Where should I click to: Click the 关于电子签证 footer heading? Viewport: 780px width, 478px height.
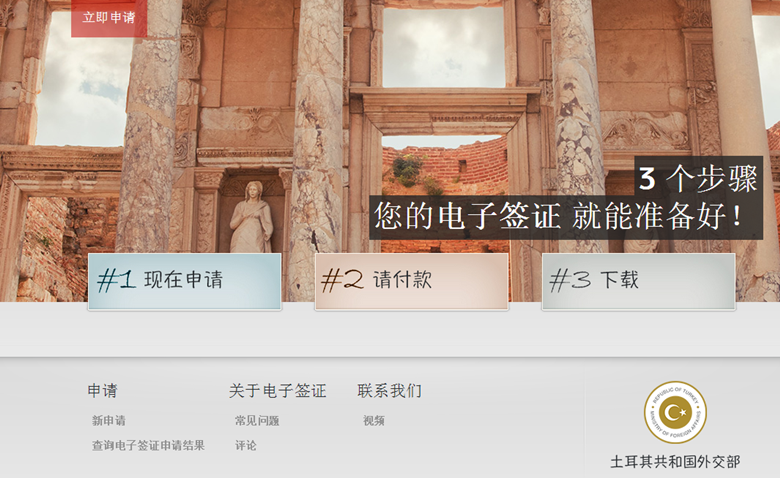tap(278, 391)
